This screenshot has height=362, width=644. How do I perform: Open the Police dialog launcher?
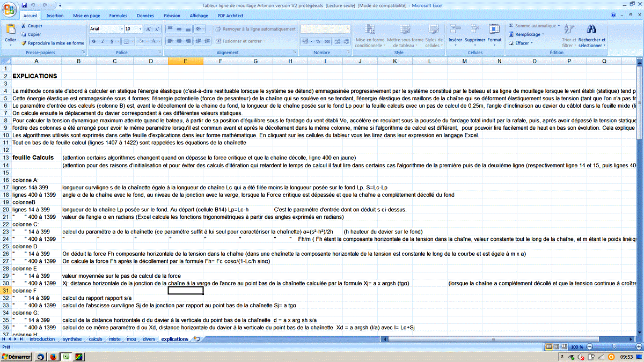[159, 53]
